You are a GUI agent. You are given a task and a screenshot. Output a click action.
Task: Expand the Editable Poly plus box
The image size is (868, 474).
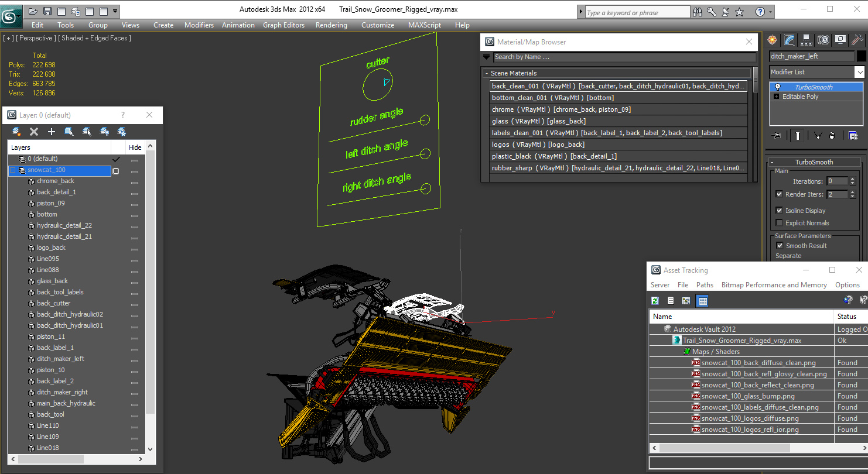[x=777, y=97]
